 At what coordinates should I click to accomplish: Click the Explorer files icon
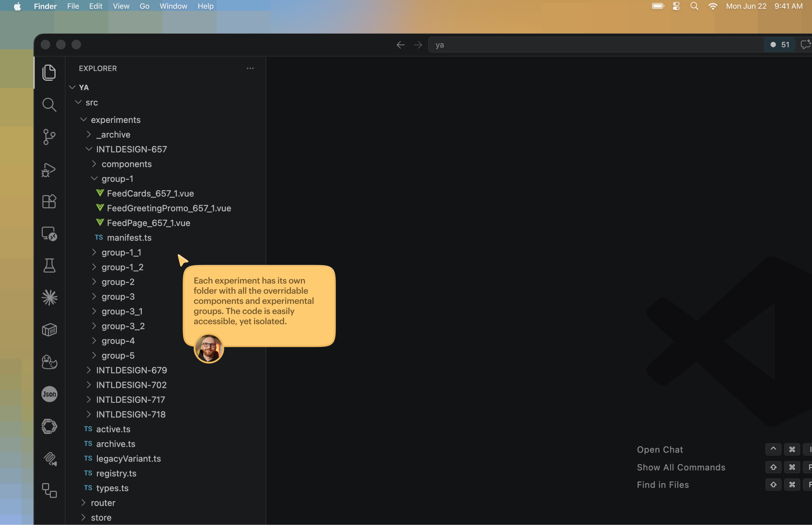[49, 73]
